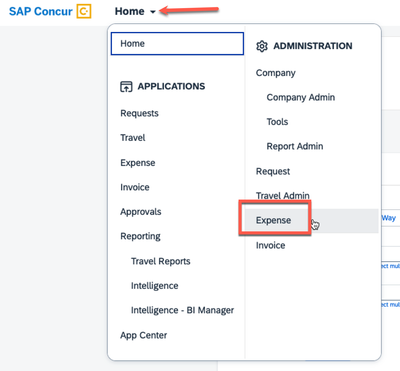Click the Administration gear icon
Image resolution: width=400 pixels, height=371 pixels.
[262, 46]
